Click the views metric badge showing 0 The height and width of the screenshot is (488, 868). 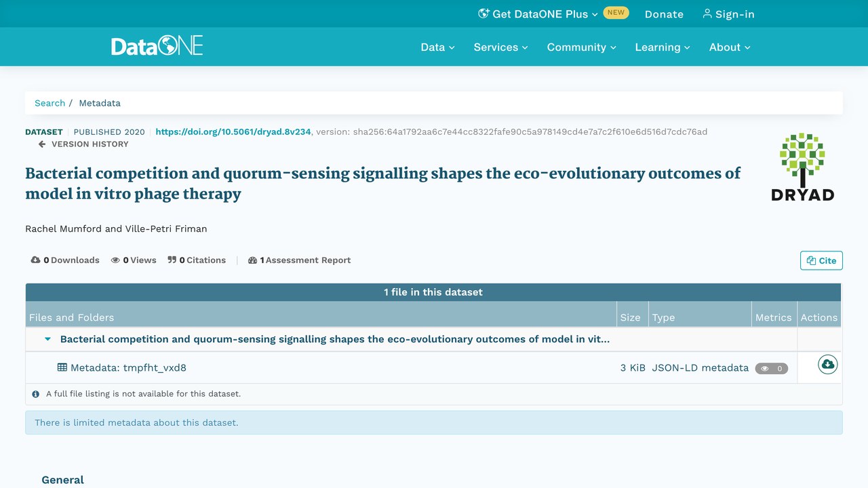[772, 369]
